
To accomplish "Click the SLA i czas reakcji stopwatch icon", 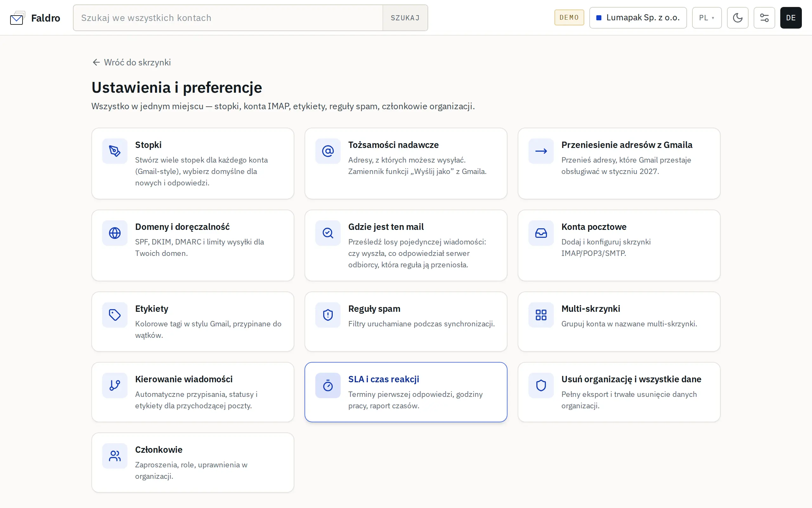I will pyautogui.click(x=328, y=385).
